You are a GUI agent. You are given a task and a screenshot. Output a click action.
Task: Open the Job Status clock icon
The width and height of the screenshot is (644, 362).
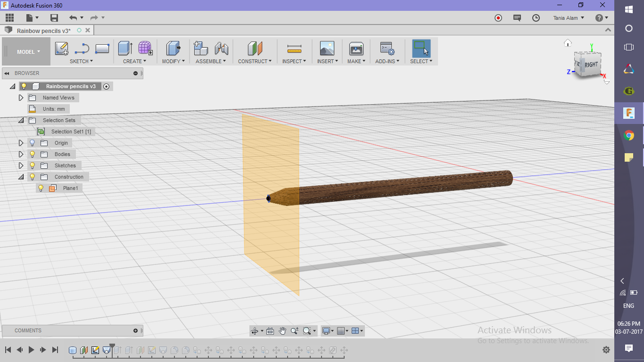pyautogui.click(x=536, y=18)
